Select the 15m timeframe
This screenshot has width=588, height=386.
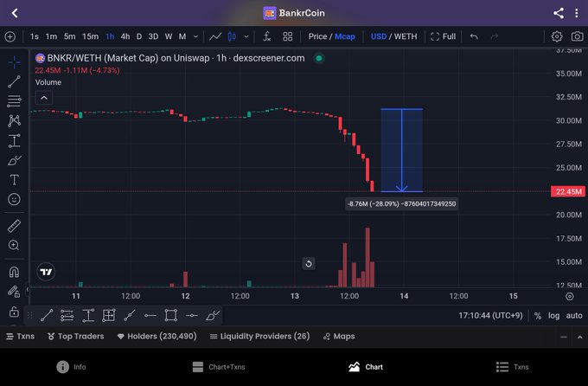tap(90, 36)
